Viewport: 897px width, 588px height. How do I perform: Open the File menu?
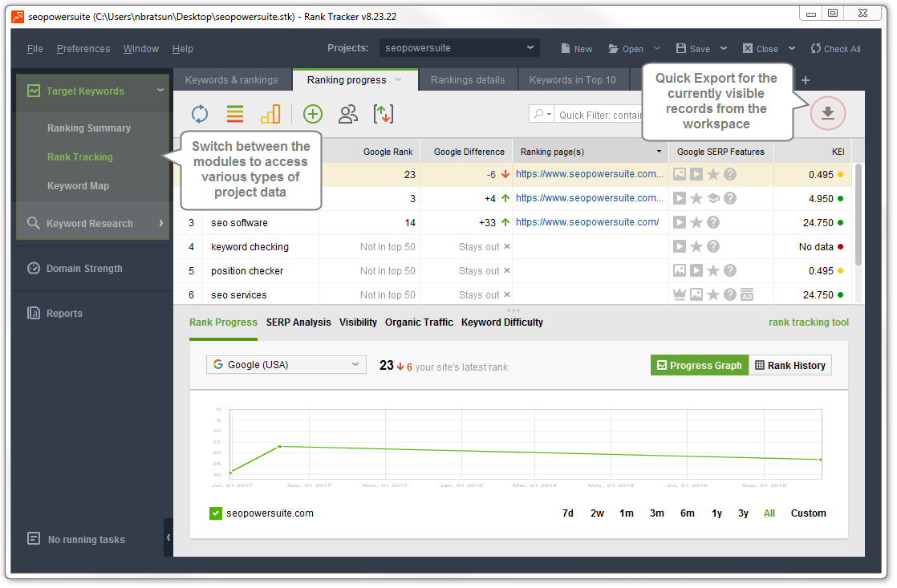point(34,49)
